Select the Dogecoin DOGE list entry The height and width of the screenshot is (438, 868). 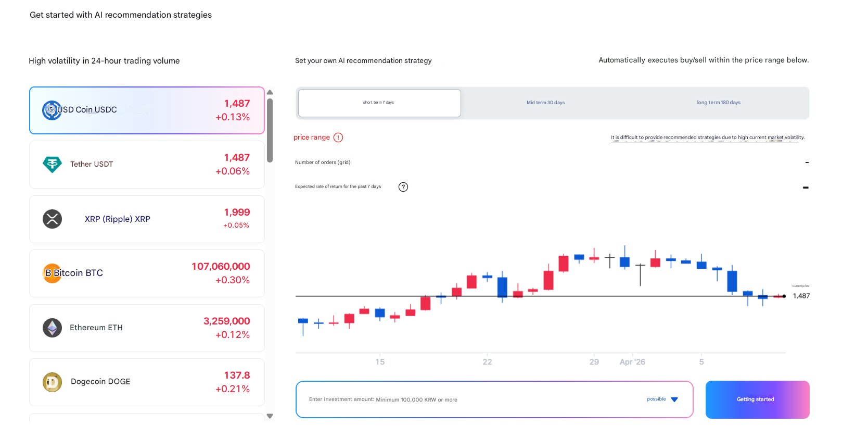[147, 382]
